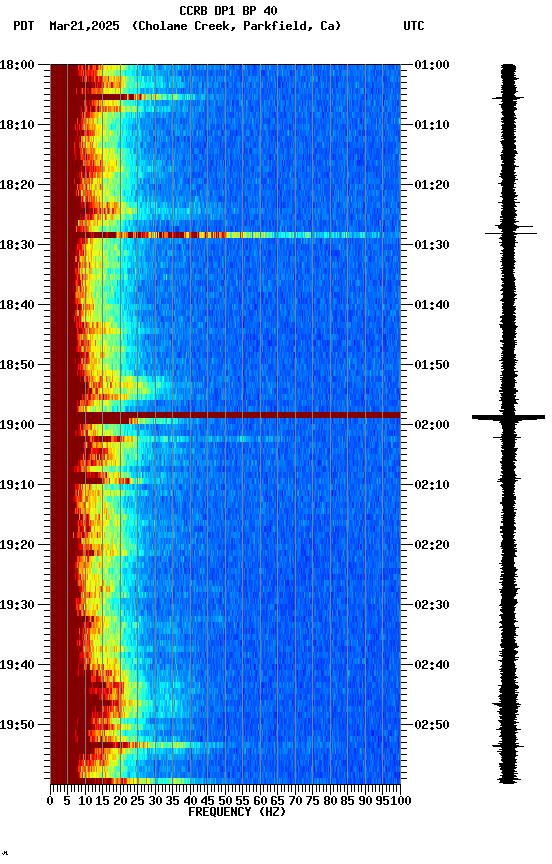
Task: Click the 19:00 PDT time label
Action: point(17,425)
